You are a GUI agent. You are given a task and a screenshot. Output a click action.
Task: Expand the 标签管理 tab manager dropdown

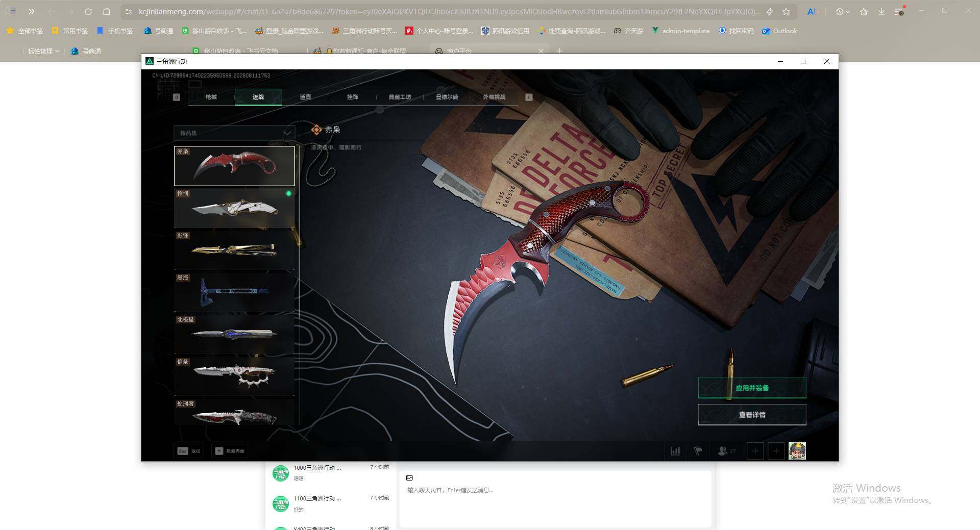pyautogui.click(x=43, y=51)
